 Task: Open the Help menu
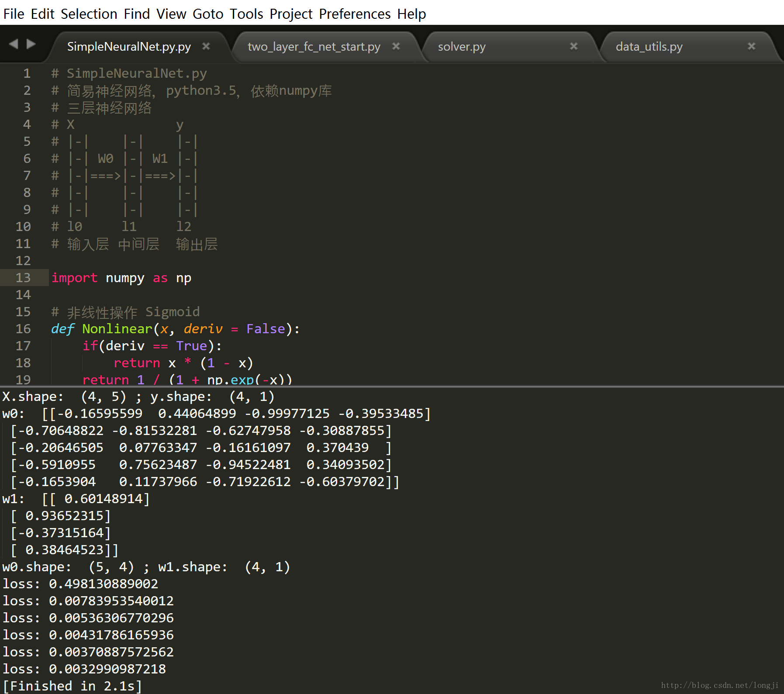[x=411, y=14]
